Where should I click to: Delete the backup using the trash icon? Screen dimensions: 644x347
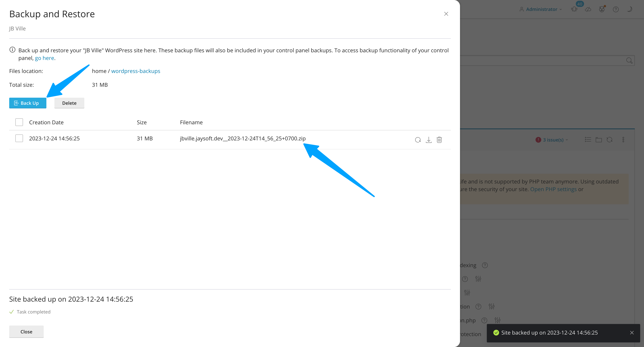click(x=439, y=140)
